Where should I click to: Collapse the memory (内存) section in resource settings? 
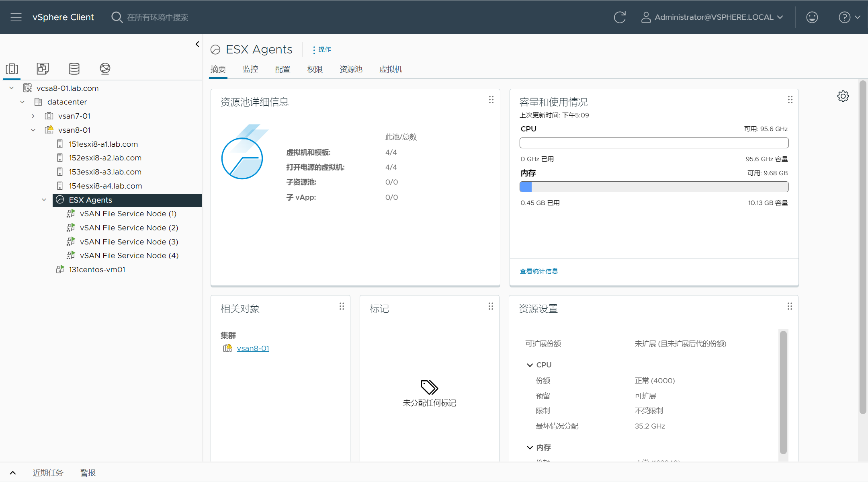tap(530, 447)
